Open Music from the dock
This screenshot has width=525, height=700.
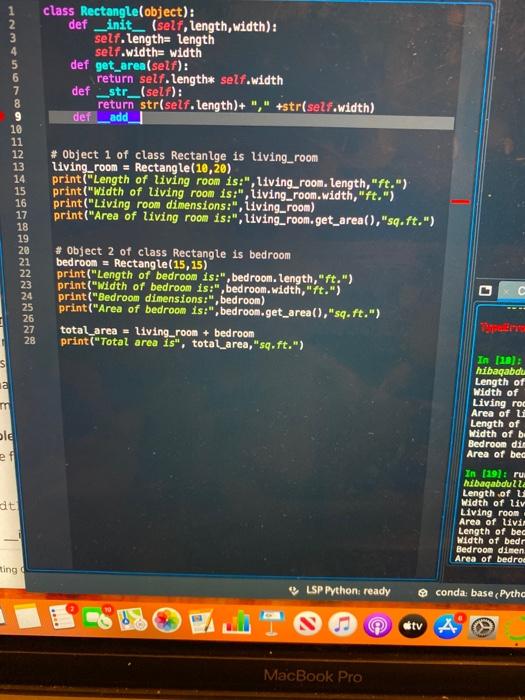(342, 624)
